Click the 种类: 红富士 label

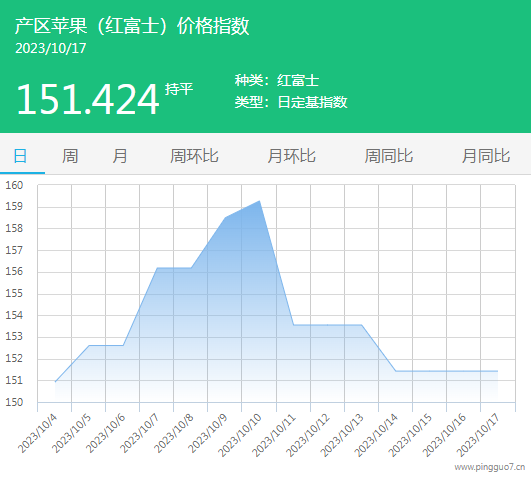[x=277, y=81]
